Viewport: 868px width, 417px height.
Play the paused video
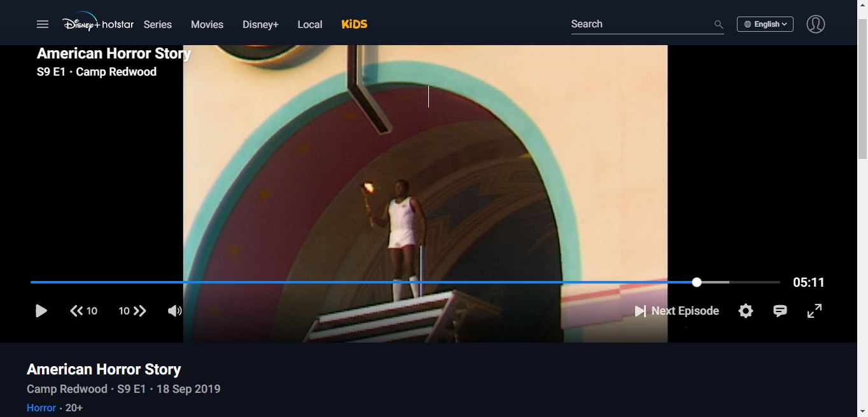41,311
